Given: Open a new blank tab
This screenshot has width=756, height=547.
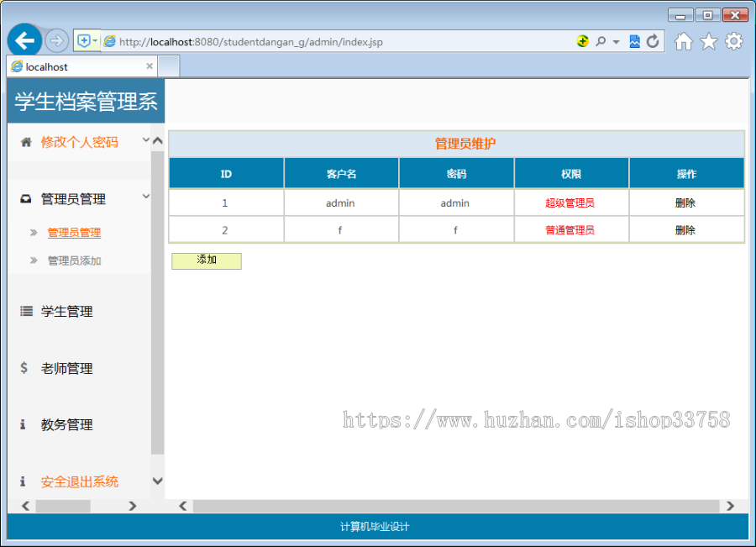Looking at the screenshot, I should click(169, 66).
